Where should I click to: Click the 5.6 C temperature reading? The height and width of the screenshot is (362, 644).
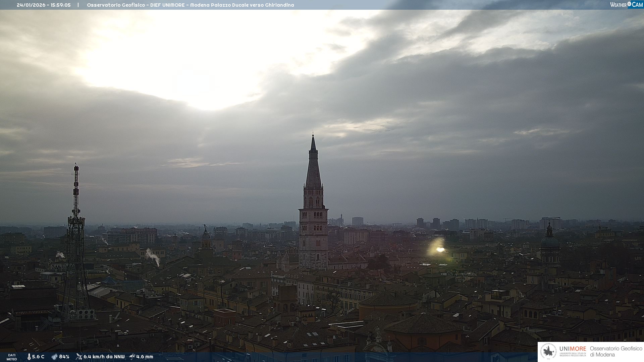pyautogui.click(x=38, y=357)
